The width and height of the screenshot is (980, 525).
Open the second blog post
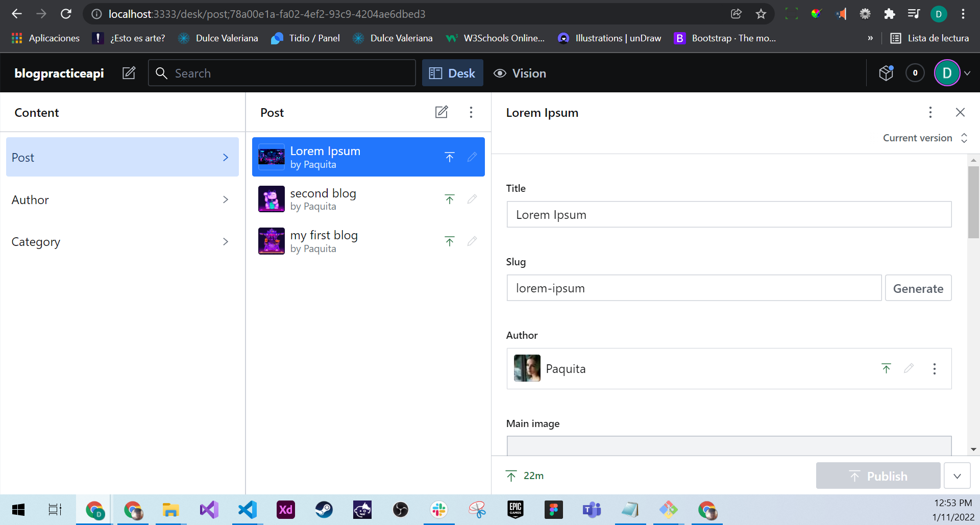[369, 199]
